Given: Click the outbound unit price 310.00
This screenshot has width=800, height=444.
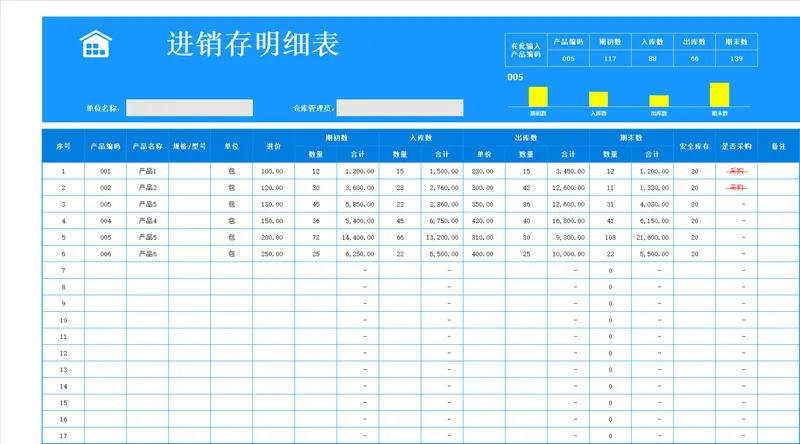Looking at the screenshot, I should tap(484, 237).
